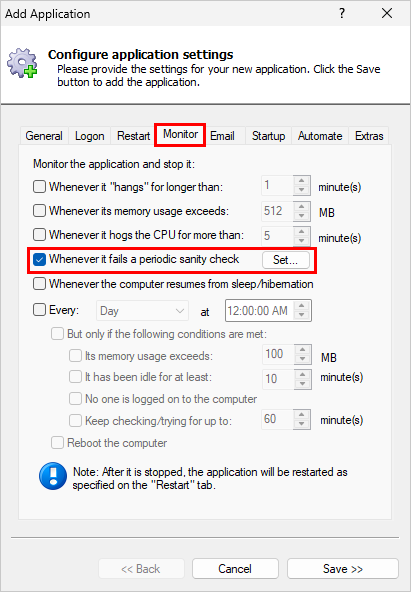Click the question mark help icon
This screenshot has width=411, height=592.
342,14
